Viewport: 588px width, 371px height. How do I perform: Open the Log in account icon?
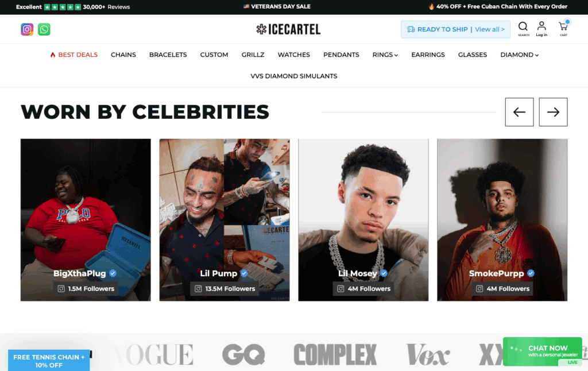pyautogui.click(x=541, y=29)
